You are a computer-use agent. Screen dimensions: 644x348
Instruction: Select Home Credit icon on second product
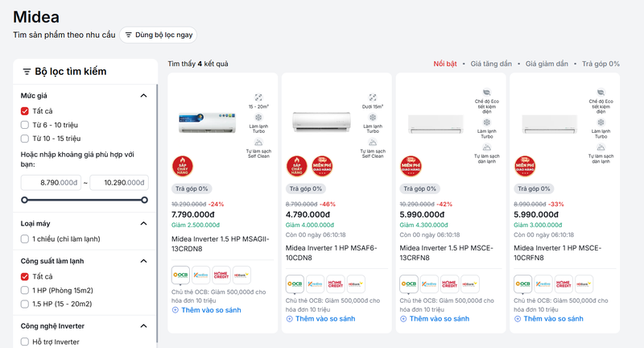point(335,284)
